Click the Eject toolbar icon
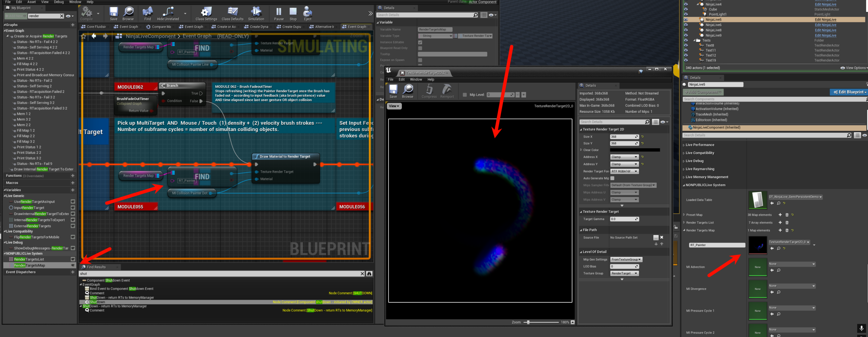Viewport: 868px width, 337px height. point(308,14)
